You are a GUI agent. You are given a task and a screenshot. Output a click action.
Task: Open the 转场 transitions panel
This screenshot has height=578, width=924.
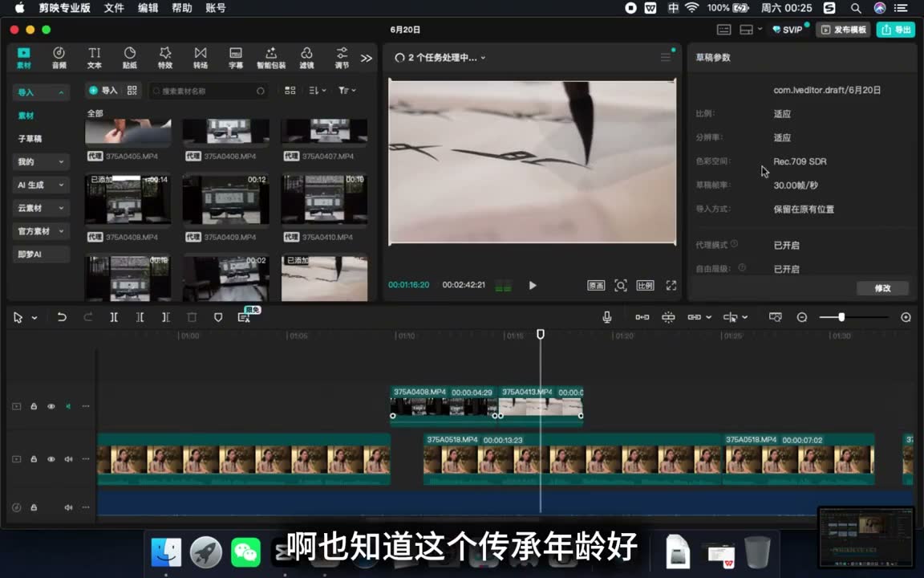coord(201,58)
